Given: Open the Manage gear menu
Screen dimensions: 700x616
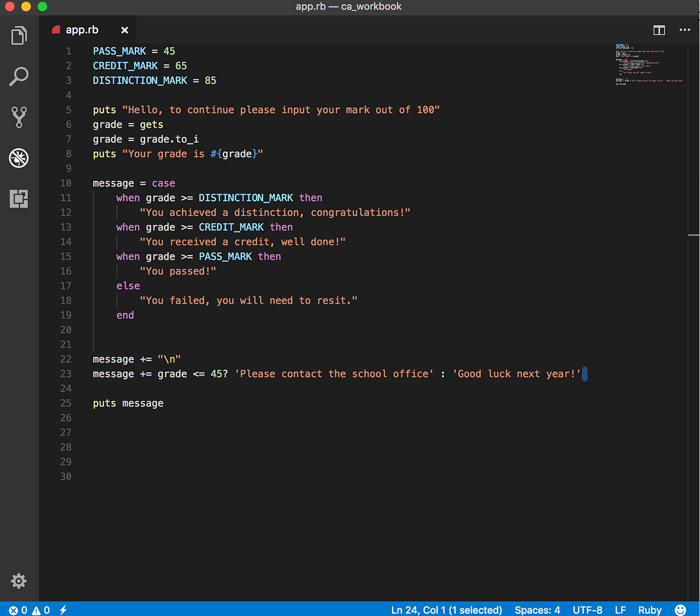Looking at the screenshot, I should click(x=19, y=581).
